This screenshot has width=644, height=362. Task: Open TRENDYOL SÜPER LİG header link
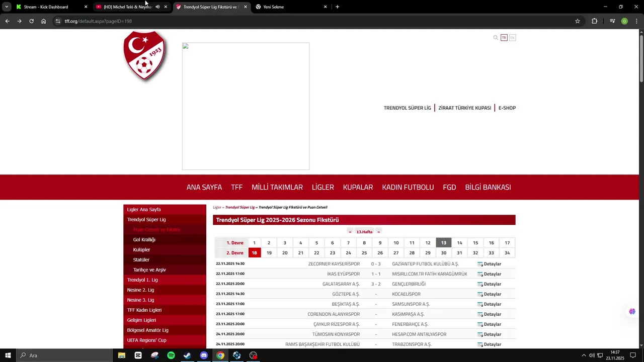coord(408,108)
